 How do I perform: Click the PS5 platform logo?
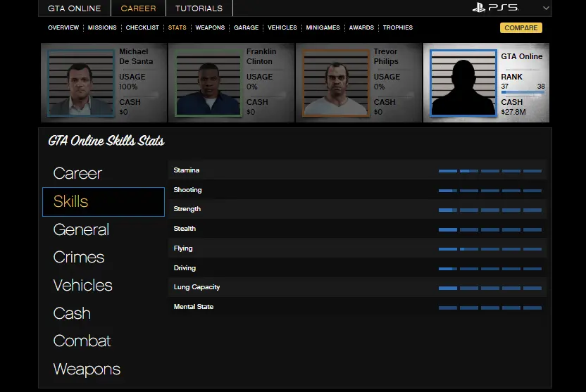tap(495, 8)
